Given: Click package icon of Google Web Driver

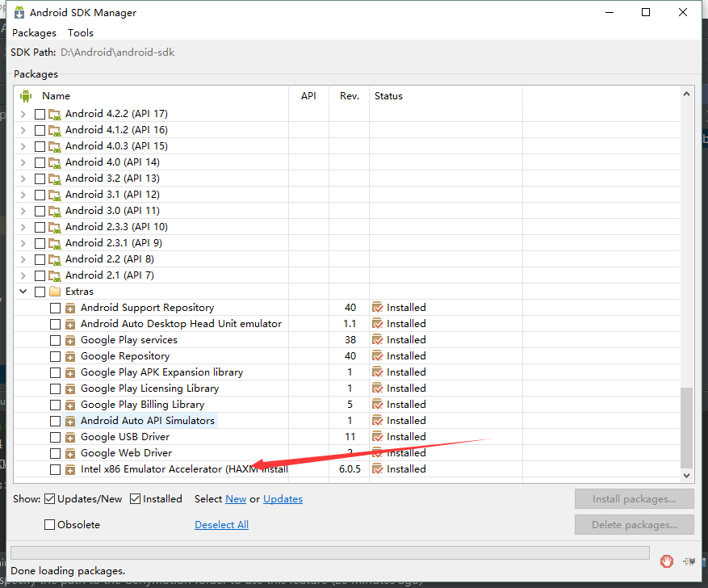Looking at the screenshot, I should 70,453.
